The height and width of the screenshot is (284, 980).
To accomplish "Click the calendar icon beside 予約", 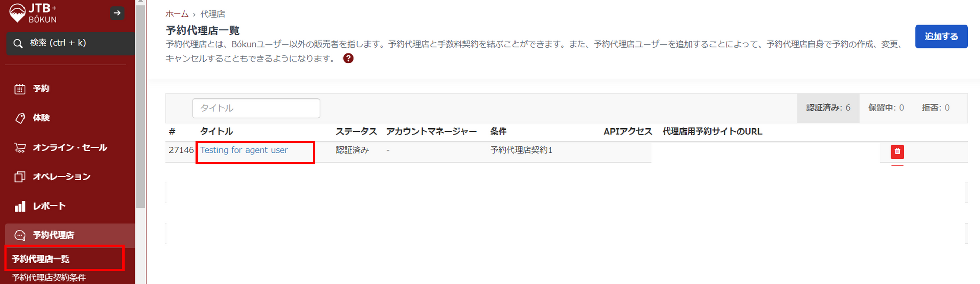I will (x=20, y=89).
